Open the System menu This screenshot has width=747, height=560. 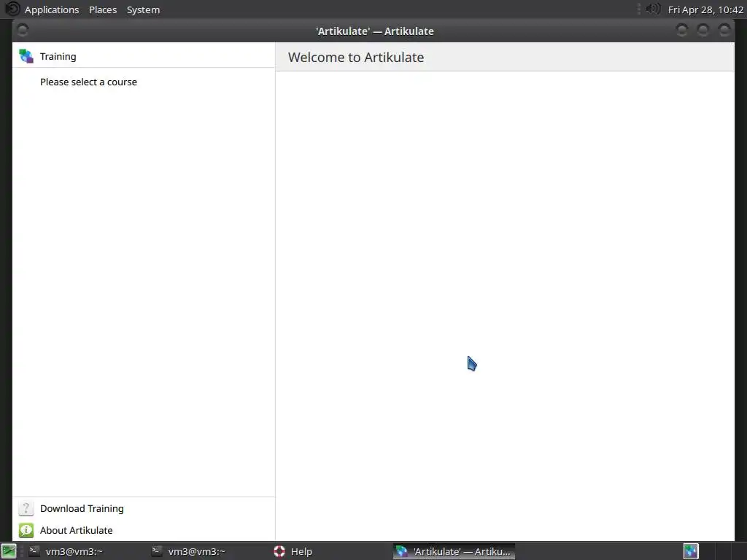(144, 9)
